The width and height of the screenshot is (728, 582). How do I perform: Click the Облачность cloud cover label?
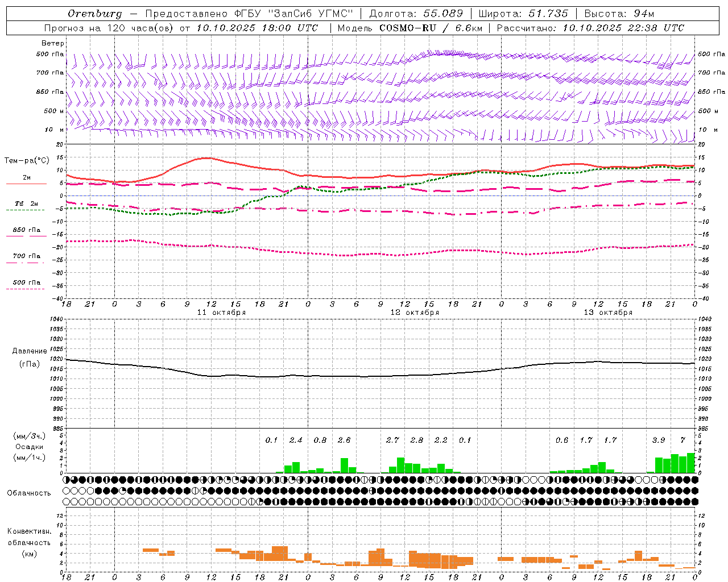[x=29, y=493]
